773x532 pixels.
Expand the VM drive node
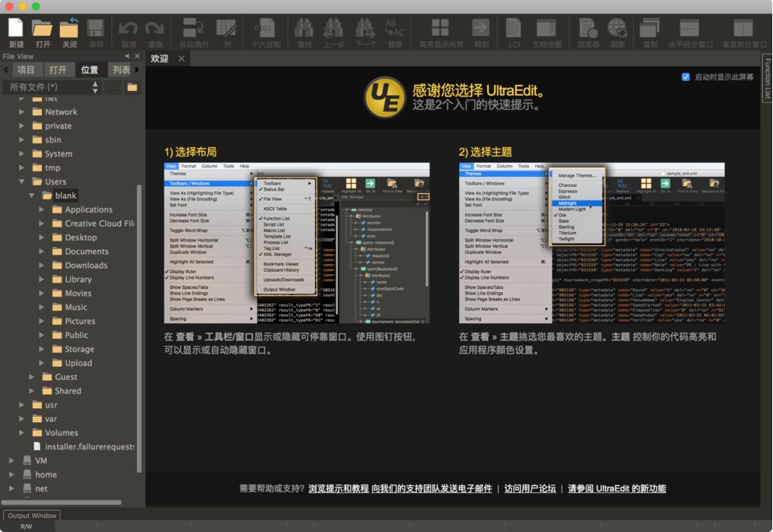point(12,460)
